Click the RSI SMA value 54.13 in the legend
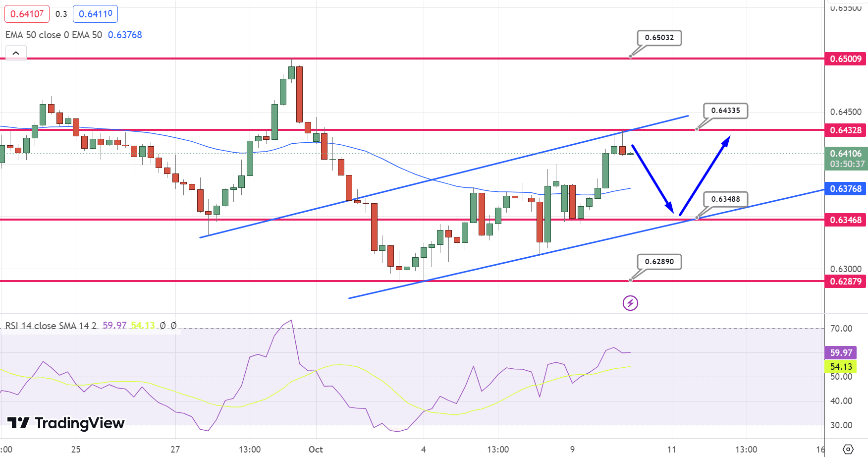 [143, 326]
